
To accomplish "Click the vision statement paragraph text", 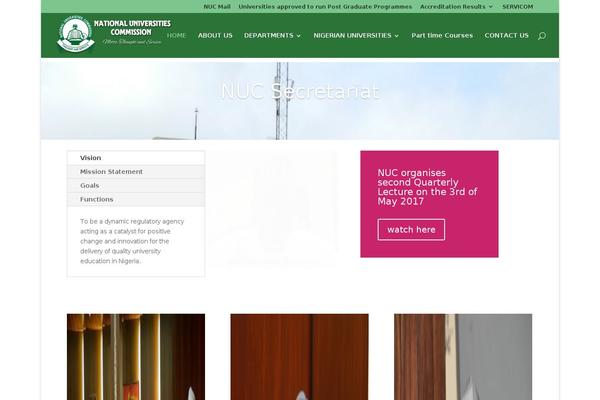I will 132,241.
